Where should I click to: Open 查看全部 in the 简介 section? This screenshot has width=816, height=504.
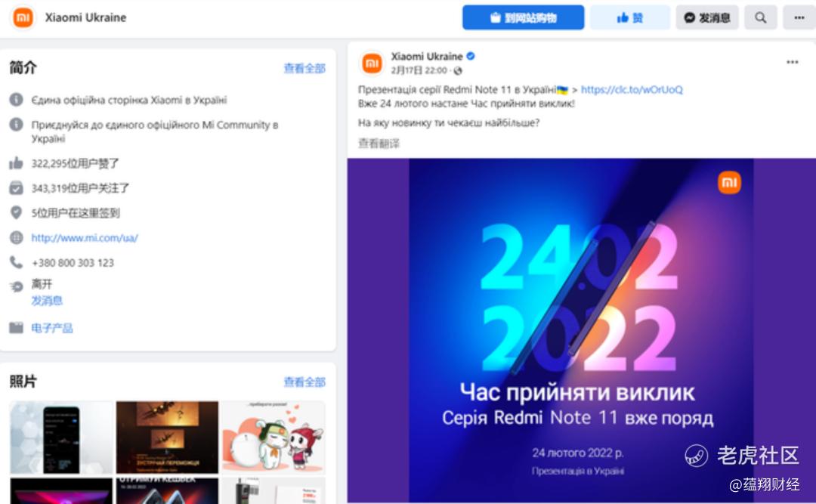(x=304, y=68)
